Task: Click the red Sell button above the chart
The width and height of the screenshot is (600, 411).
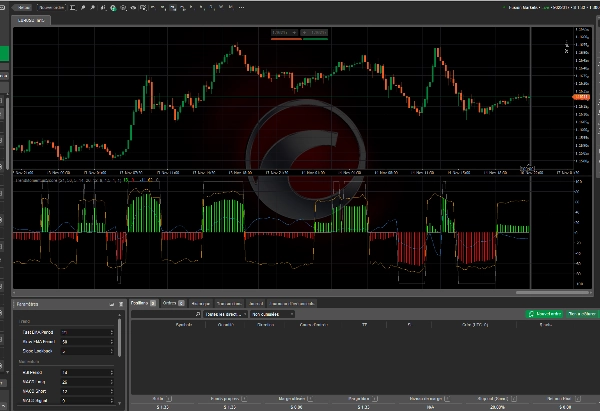Action: pos(286,34)
